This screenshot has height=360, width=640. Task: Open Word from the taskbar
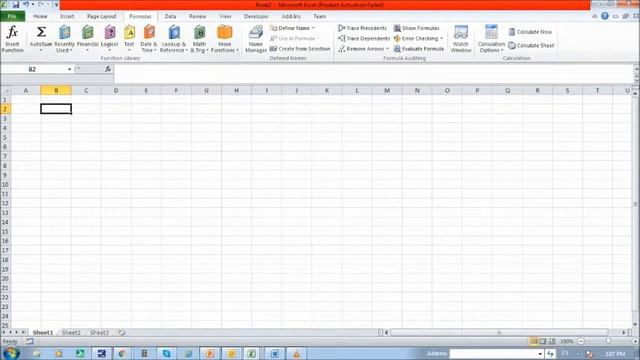click(274, 354)
